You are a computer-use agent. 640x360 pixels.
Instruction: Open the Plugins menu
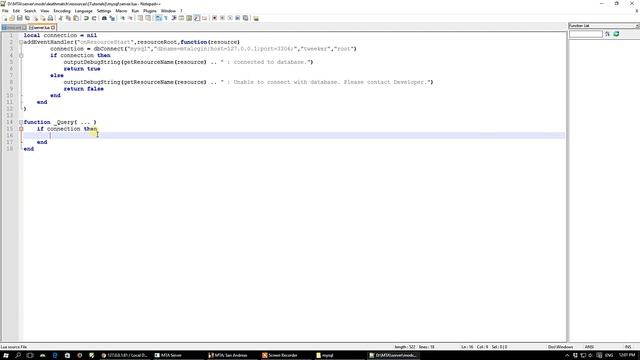150,11
